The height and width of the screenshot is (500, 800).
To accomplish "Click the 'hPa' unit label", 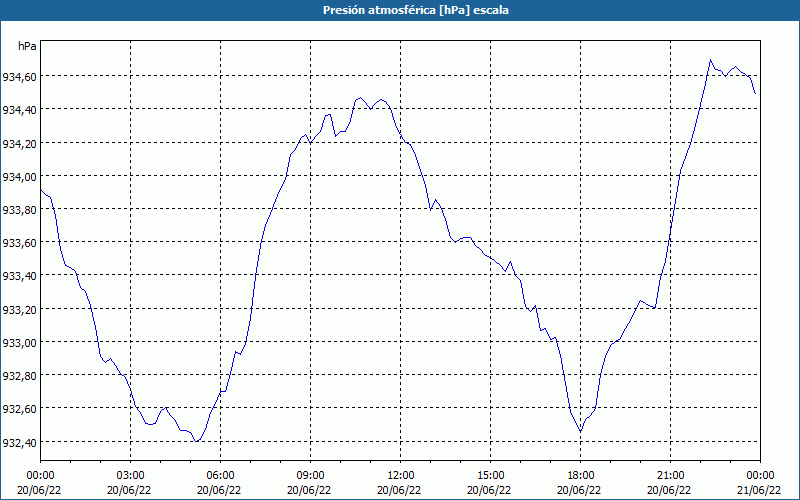I will click(x=27, y=46).
